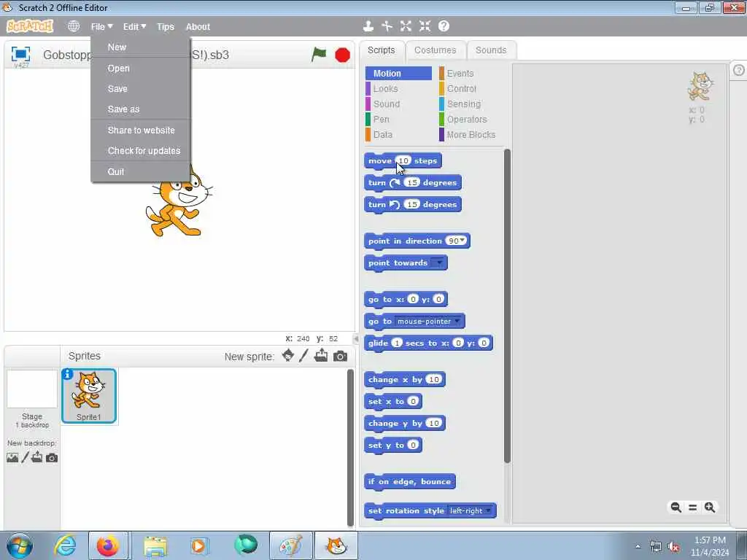Choose Share to website
747x560 pixels.
(x=141, y=130)
